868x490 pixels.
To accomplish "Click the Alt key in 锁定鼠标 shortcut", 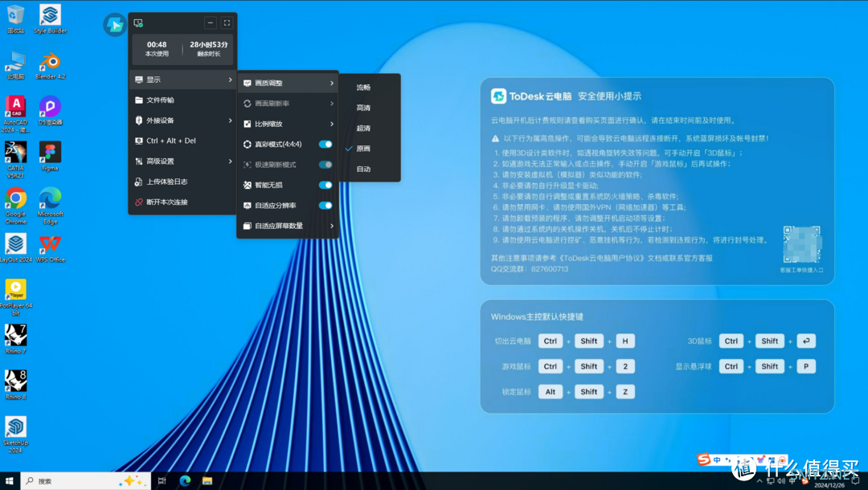I will pos(551,392).
